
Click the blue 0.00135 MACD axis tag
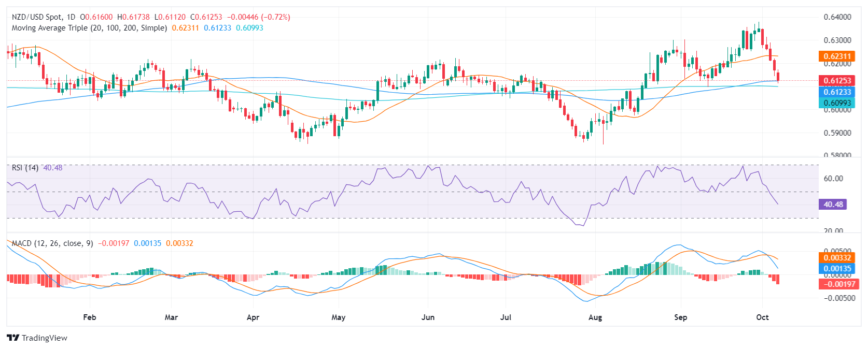837,269
